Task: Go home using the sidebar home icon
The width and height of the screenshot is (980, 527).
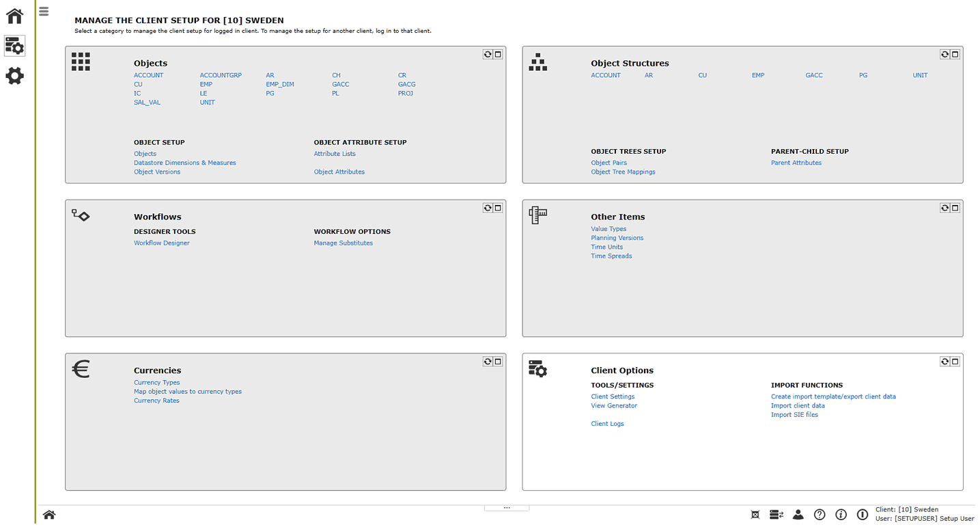Action: 14,16
